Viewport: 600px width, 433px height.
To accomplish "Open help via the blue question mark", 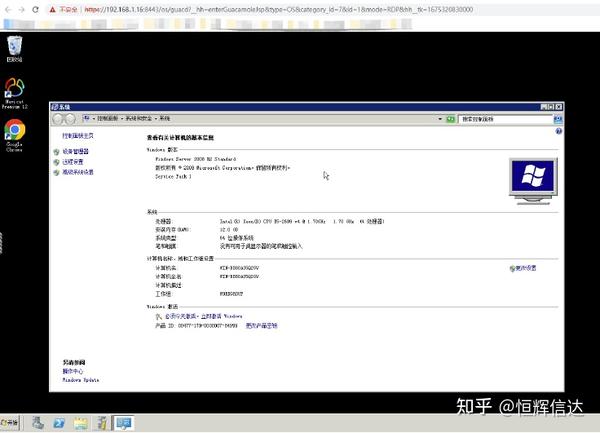I will pos(559,131).
